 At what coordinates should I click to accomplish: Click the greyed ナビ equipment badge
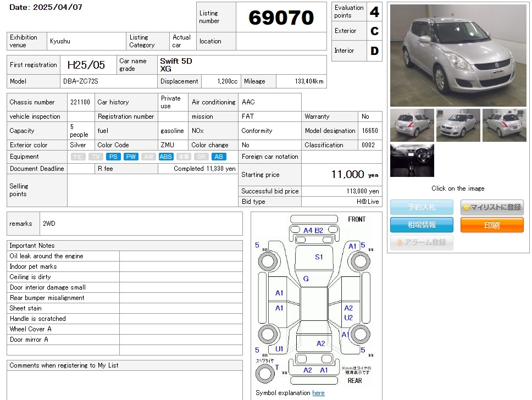78,157
